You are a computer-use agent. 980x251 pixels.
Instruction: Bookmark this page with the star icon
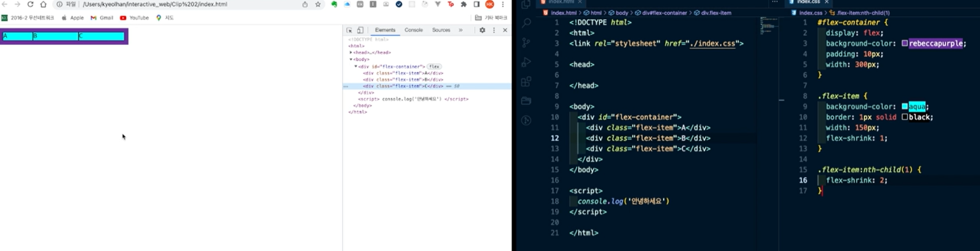click(318, 4)
